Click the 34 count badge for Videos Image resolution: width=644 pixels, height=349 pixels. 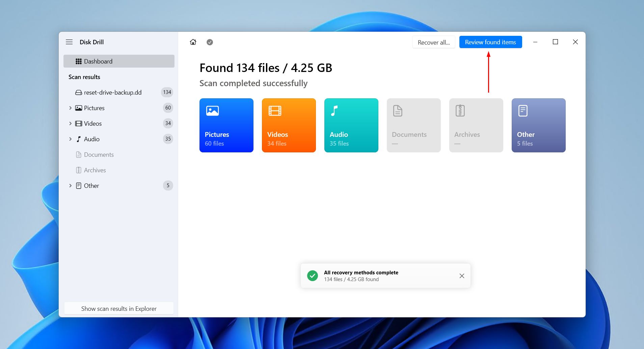pos(168,123)
